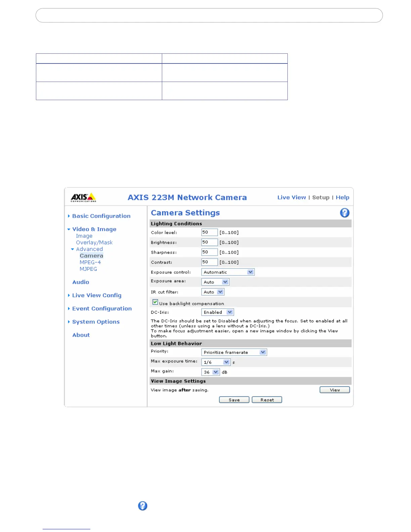This screenshot has width=411, height=532.
Task: Open the IR cut filter dropdown
Action: click(x=213, y=292)
